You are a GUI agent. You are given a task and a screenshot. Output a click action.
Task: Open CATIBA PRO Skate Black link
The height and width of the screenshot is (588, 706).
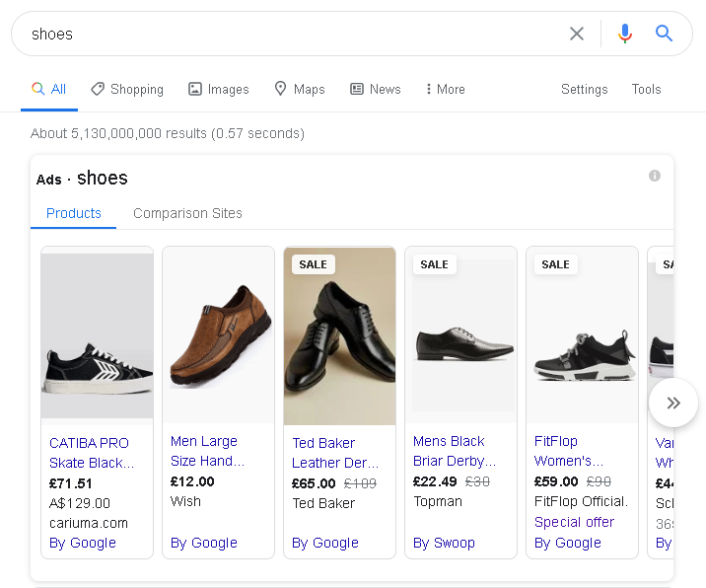[92, 453]
